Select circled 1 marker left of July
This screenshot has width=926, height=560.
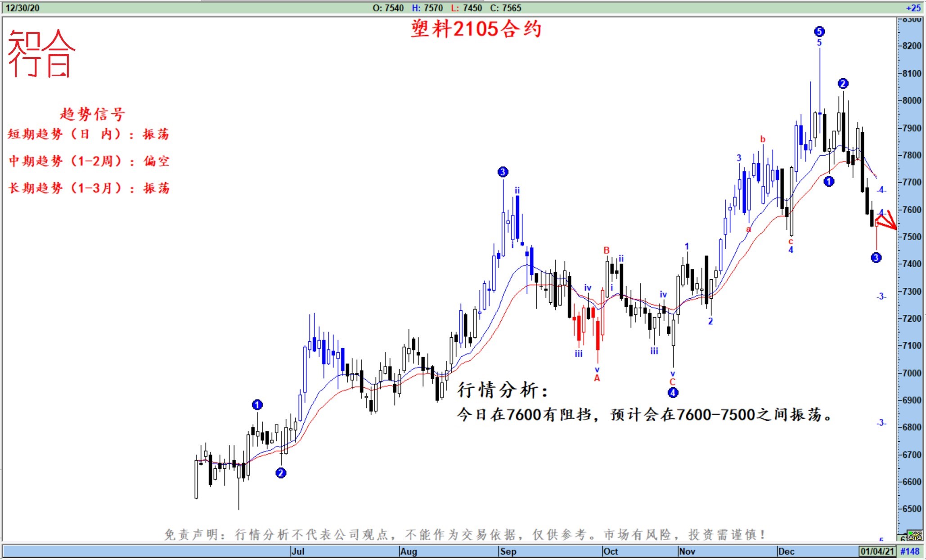tap(257, 405)
